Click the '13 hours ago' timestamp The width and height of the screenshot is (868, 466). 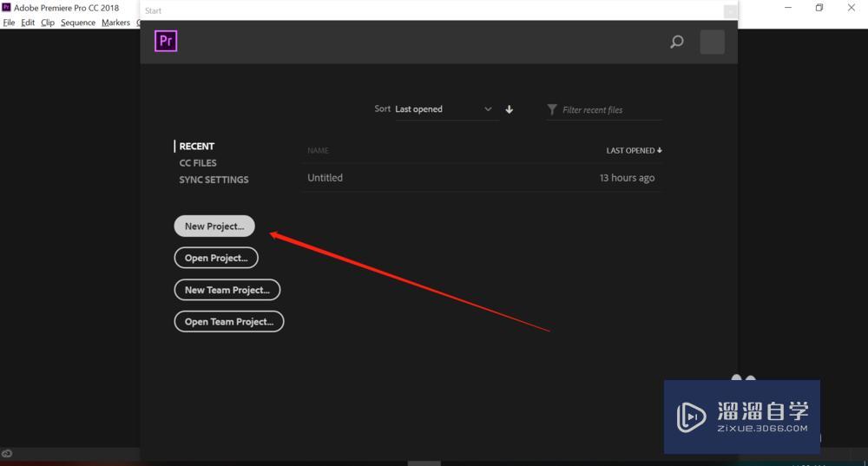pos(627,178)
